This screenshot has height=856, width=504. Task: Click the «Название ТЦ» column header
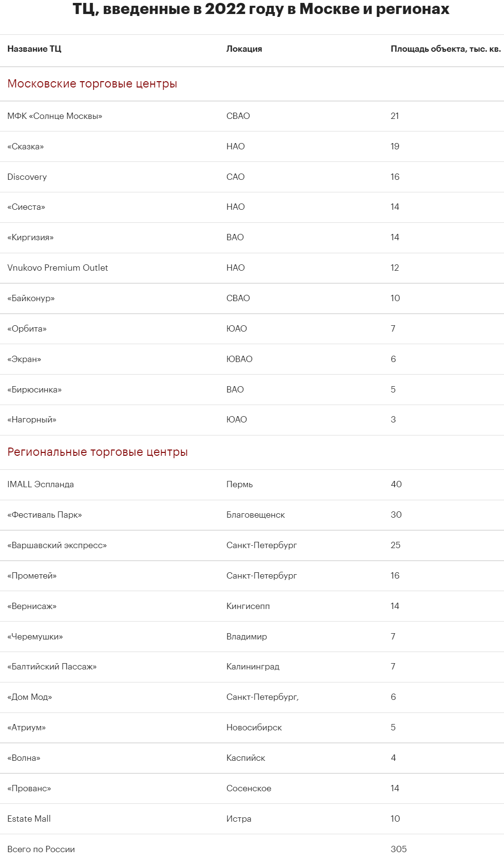coord(34,49)
